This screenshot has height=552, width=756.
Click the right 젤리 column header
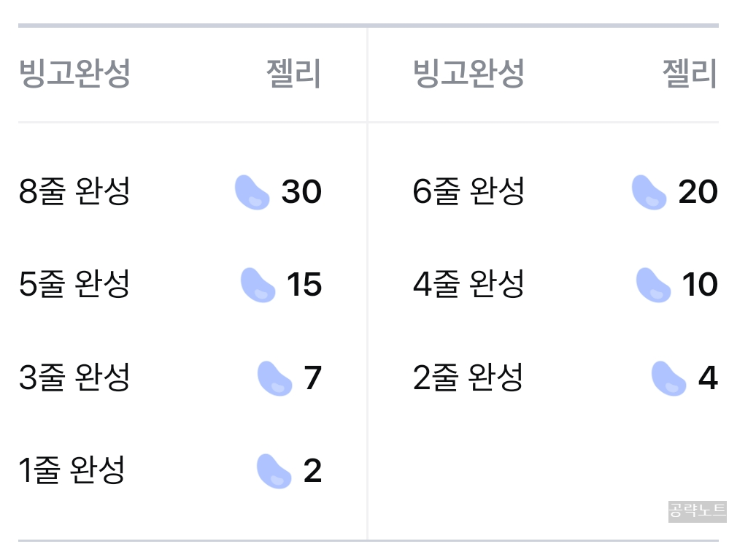[x=690, y=74]
